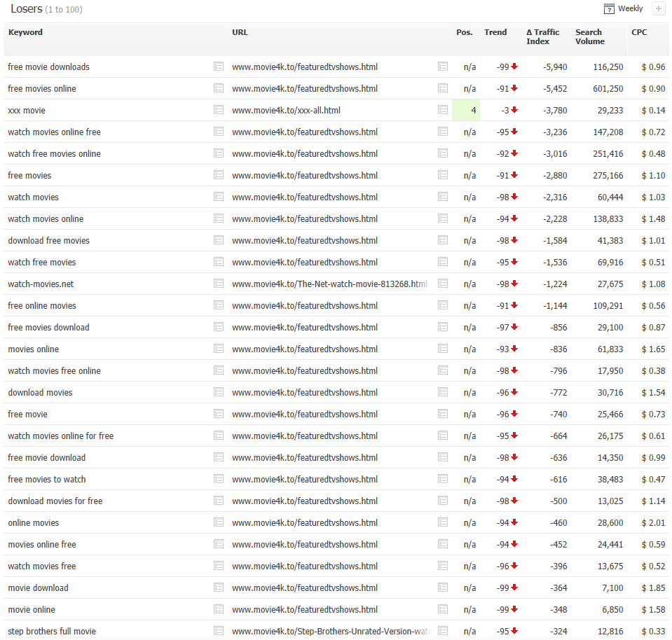Select CPC value $ 2.01

pos(653,522)
